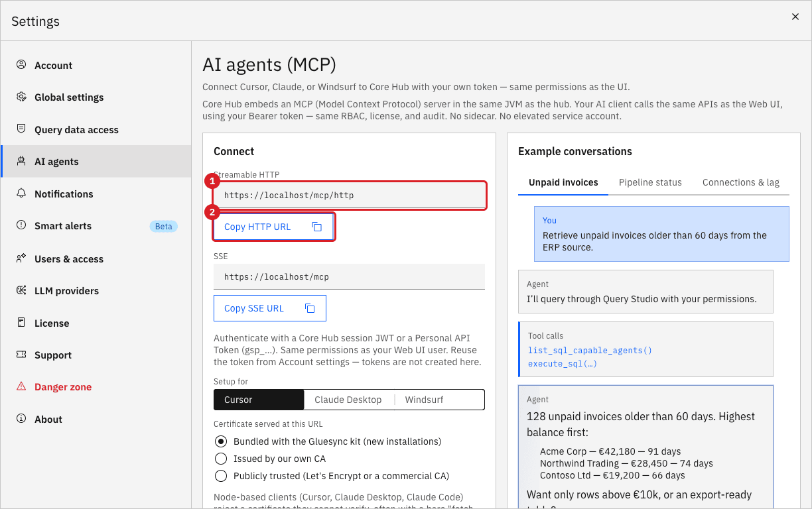Image resolution: width=812 pixels, height=509 pixels.
Task: Click the SSE URL field
Action: pyautogui.click(x=349, y=276)
